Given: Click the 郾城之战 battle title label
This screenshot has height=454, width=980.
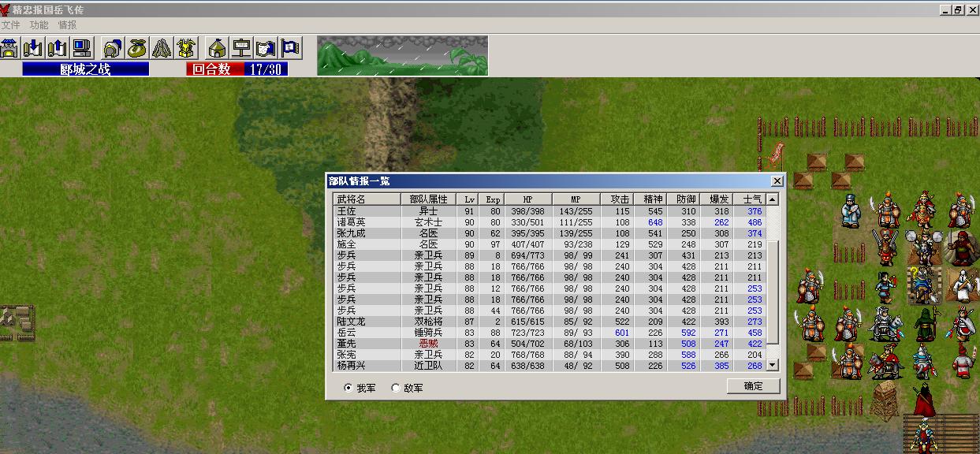Looking at the screenshot, I should pyautogui.click(x=85, y=69).
